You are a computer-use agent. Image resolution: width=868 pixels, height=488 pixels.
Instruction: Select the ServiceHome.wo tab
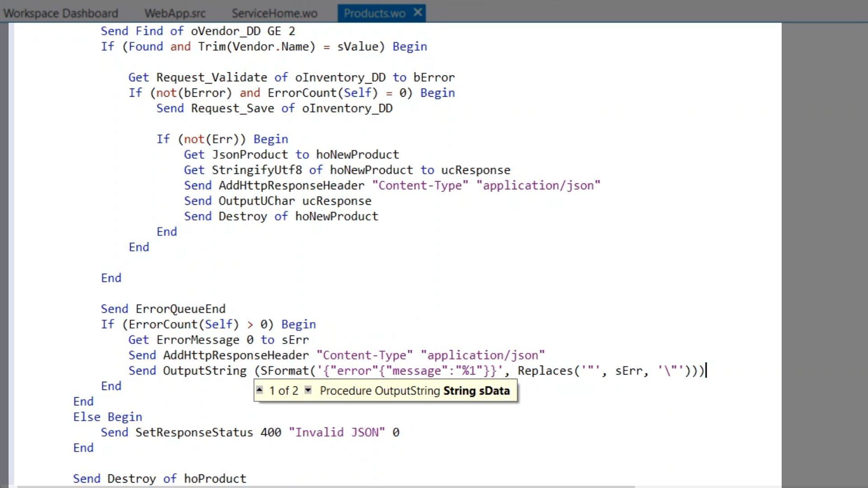coord(274,13)
